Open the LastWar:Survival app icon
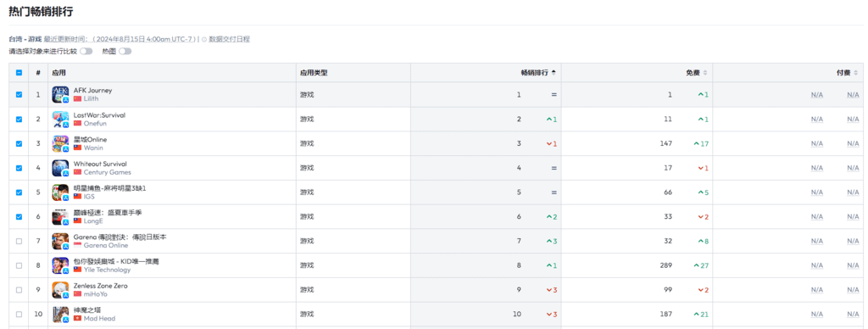 click(x=60, y=119)
